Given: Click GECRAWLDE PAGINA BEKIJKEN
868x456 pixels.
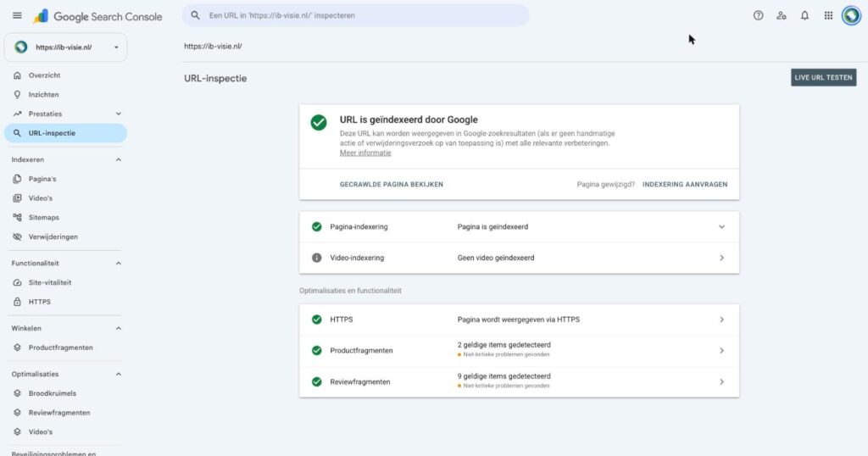Looking at the screenshot, I should coord(392,185).
